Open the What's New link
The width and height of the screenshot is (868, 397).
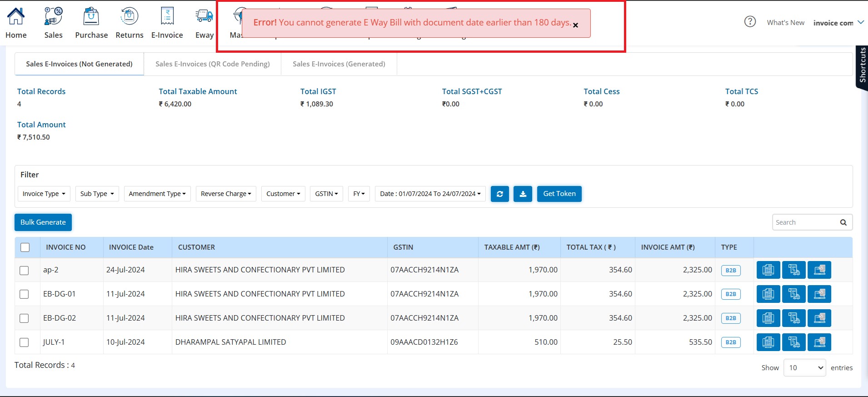click(x=785, y=23)
